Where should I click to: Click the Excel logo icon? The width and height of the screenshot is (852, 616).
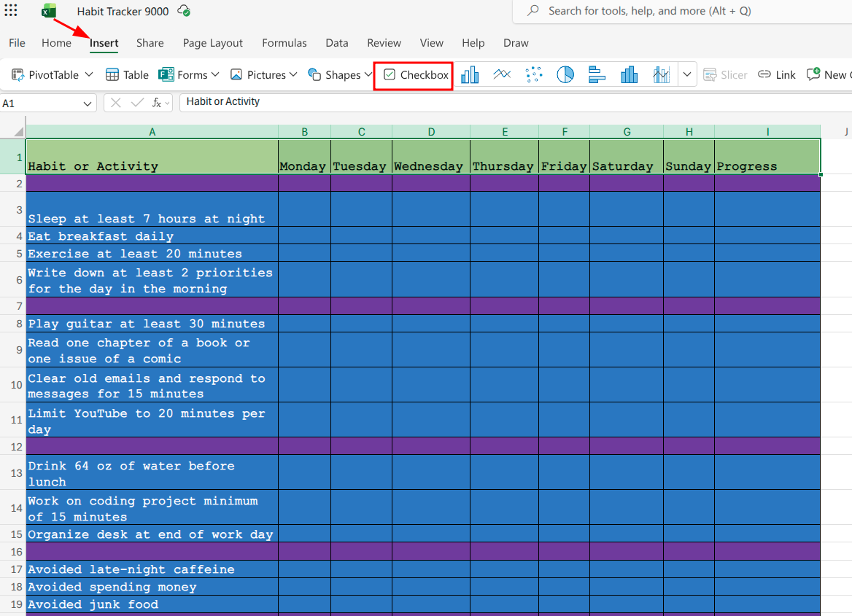(49, 11)
